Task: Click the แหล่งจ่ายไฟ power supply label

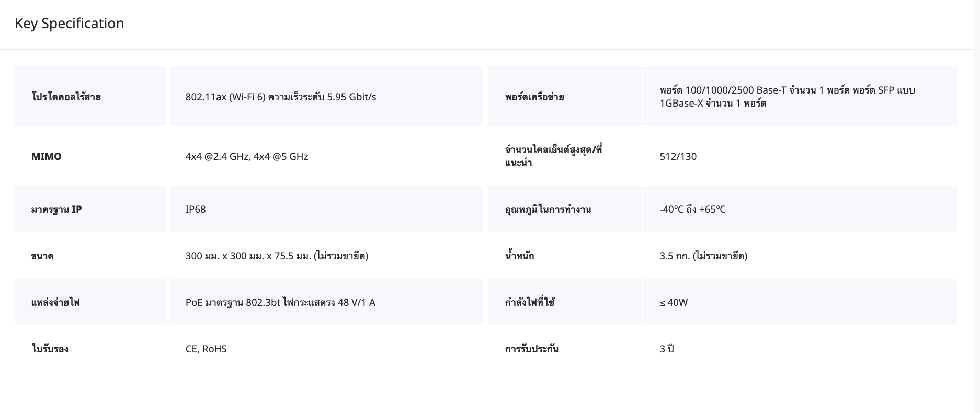Action: pos(55,302)
